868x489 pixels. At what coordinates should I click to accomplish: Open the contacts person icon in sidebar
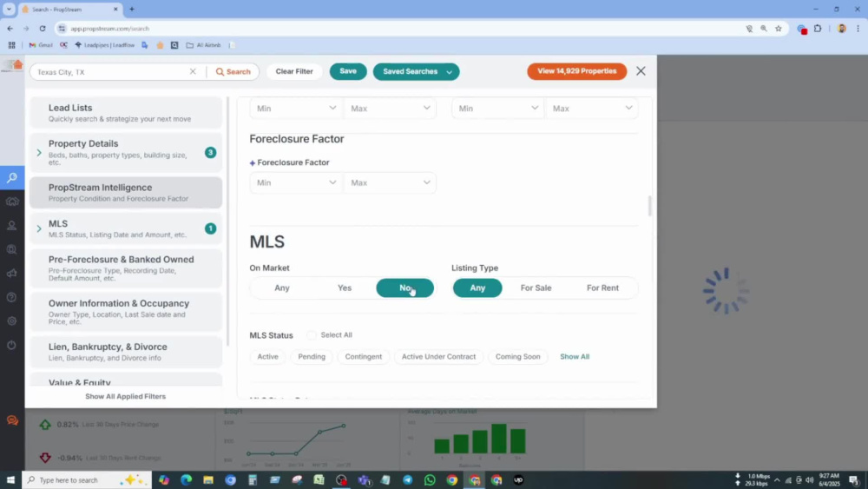(11, 226)
